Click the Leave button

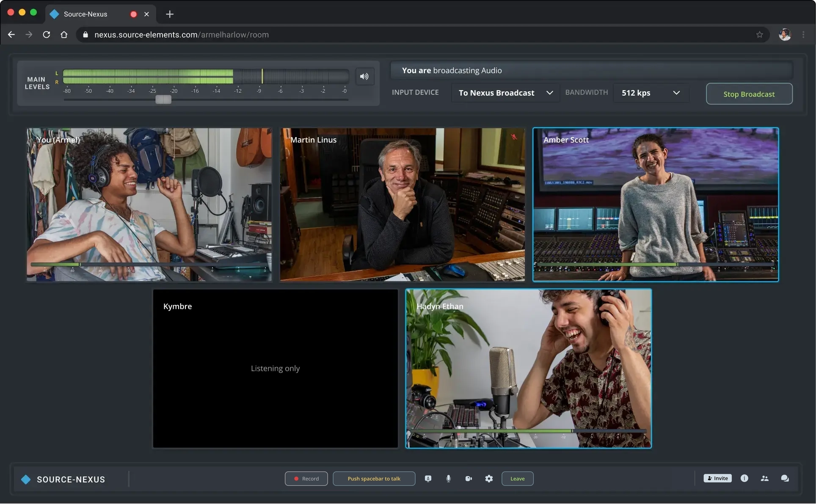pos(517,479)
